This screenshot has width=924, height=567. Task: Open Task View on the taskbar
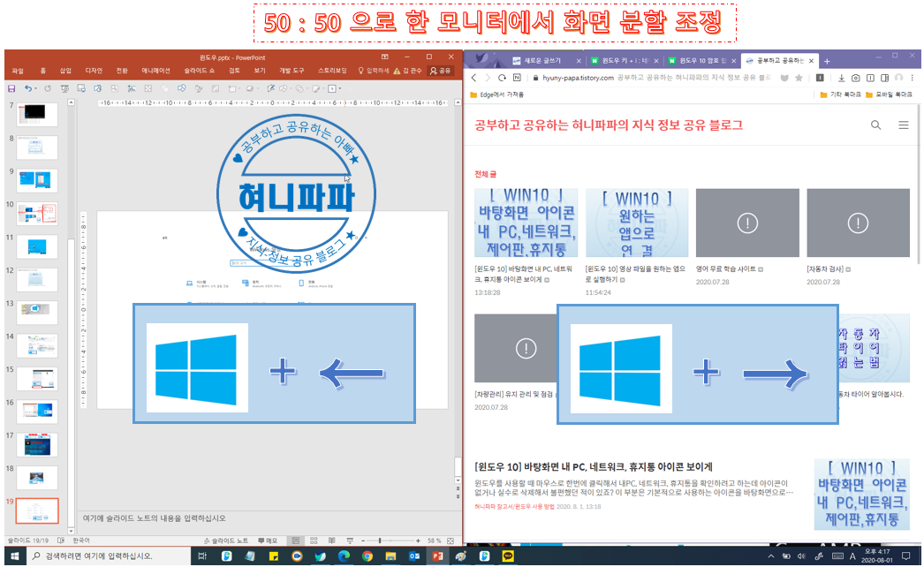tap(202, 556)
